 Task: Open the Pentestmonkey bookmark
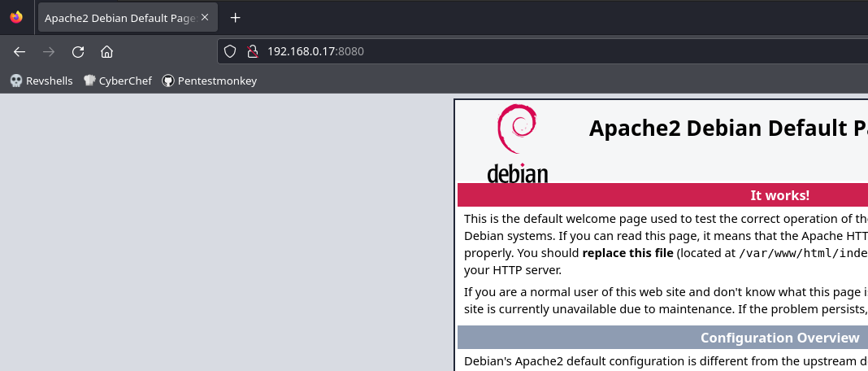click(x=209, y=81)
